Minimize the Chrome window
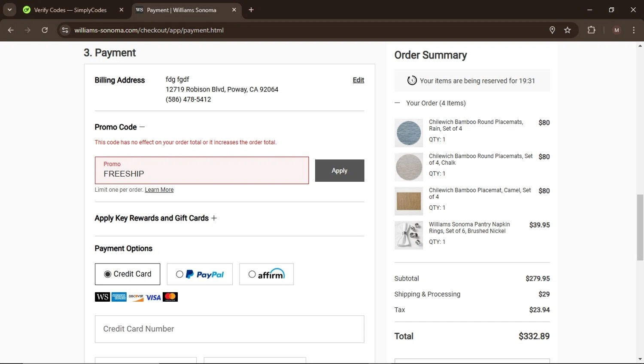Viewport: 644px width, 364px height. pos(589,10)
